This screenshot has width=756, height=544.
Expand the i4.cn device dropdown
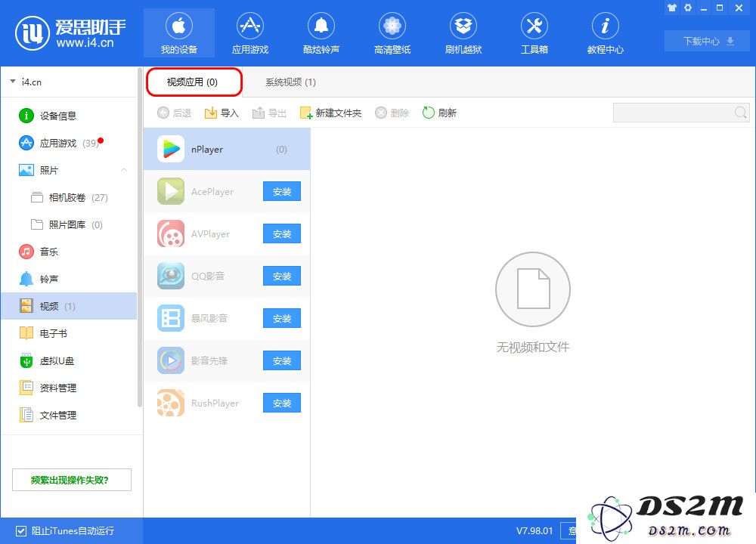(13, 82)
